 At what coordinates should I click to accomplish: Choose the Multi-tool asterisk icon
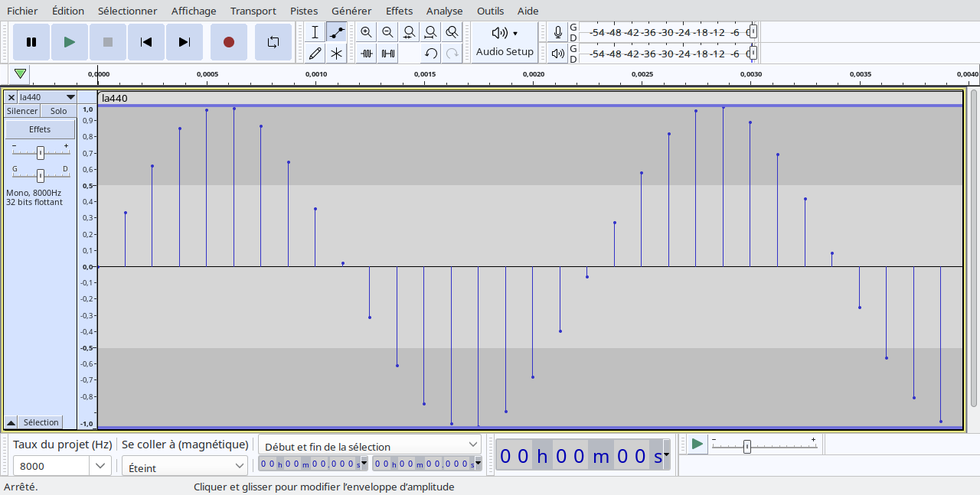point(336,54)
